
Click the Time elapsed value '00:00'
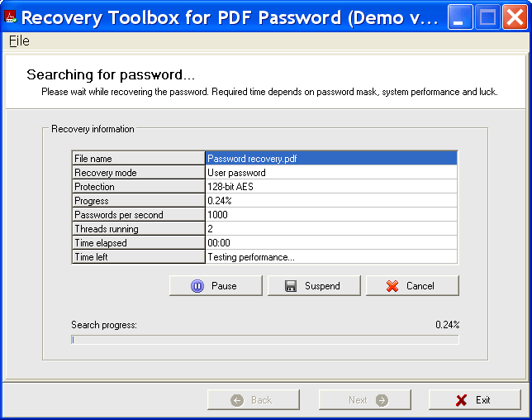331,243
